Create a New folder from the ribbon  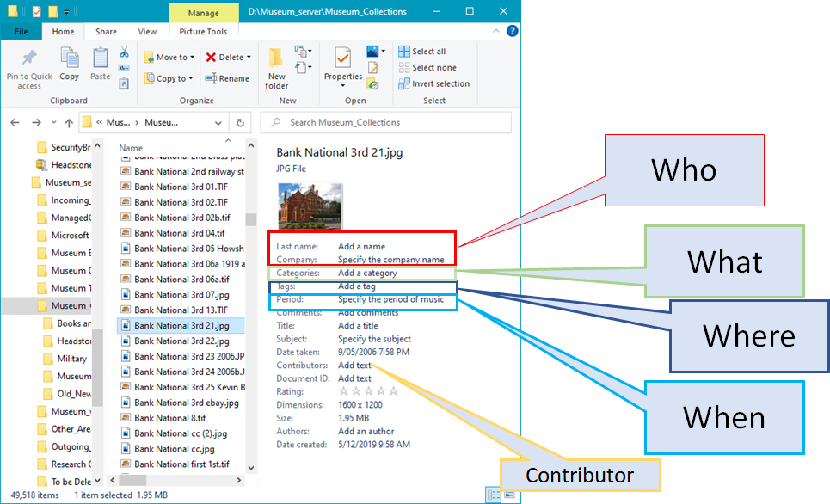(276, 68)
